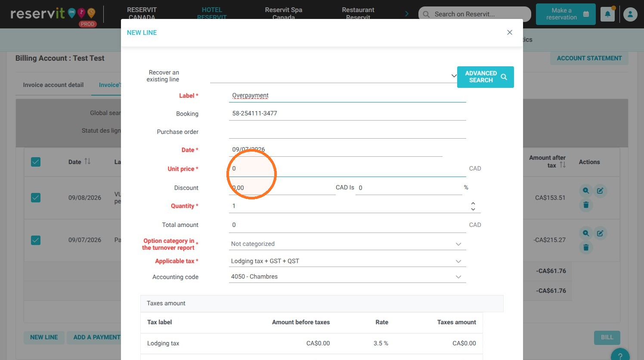Switch to the Invoice account detail tab

point(53,85)
